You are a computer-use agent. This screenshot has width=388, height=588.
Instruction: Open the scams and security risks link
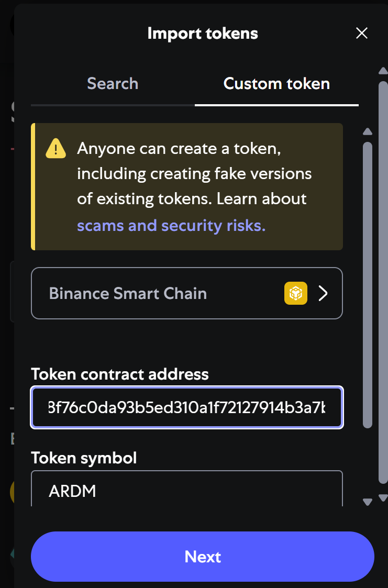click(171, 226)
